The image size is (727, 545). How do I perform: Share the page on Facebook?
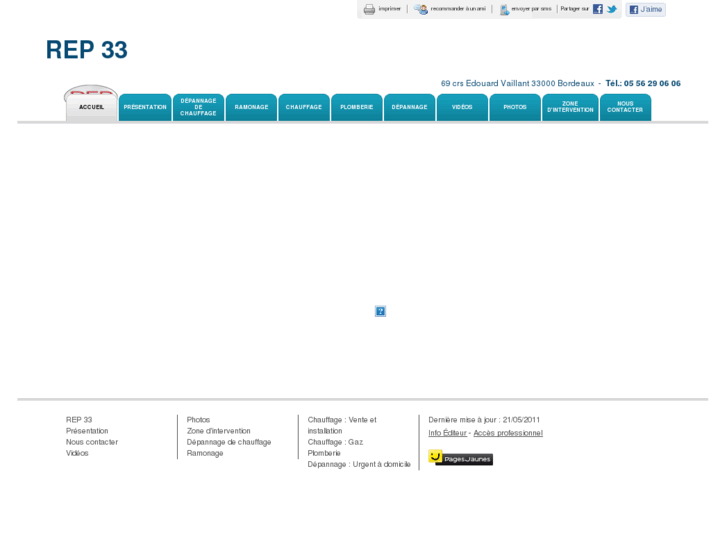[598, 9]
